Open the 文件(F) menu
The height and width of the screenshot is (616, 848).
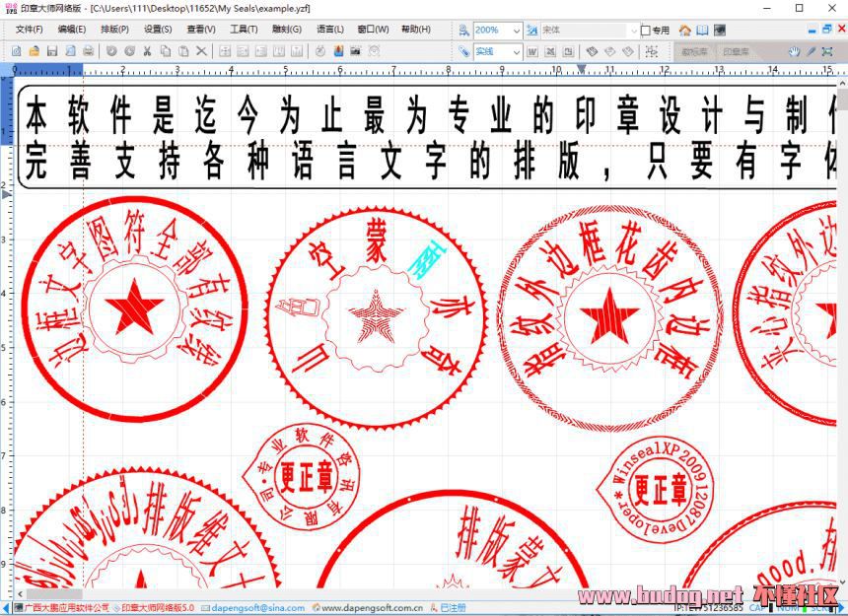click(30, 30)
